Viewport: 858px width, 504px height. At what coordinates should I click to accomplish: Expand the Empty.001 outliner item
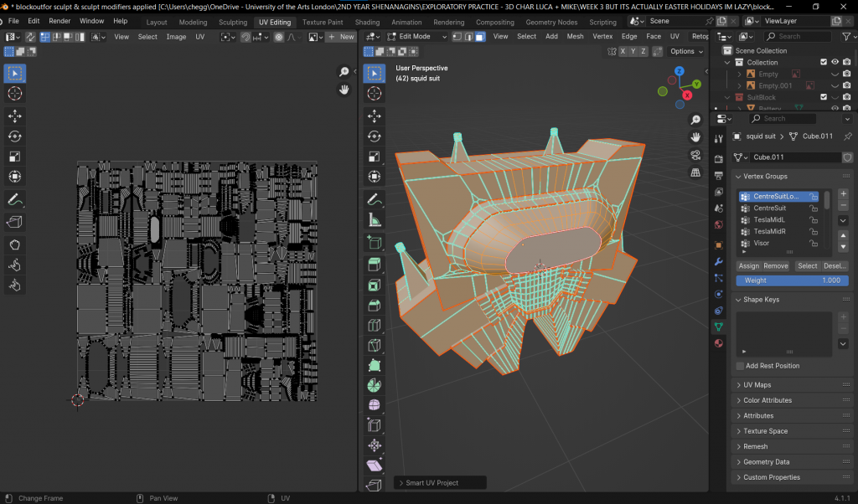click(739, 86)
